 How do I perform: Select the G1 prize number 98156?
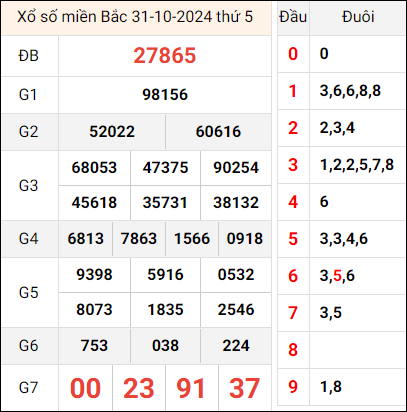tap(165, 95)
